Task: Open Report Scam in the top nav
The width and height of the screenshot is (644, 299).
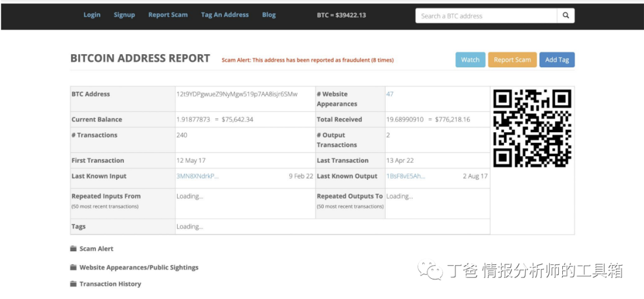Action: tap(168, 15)
